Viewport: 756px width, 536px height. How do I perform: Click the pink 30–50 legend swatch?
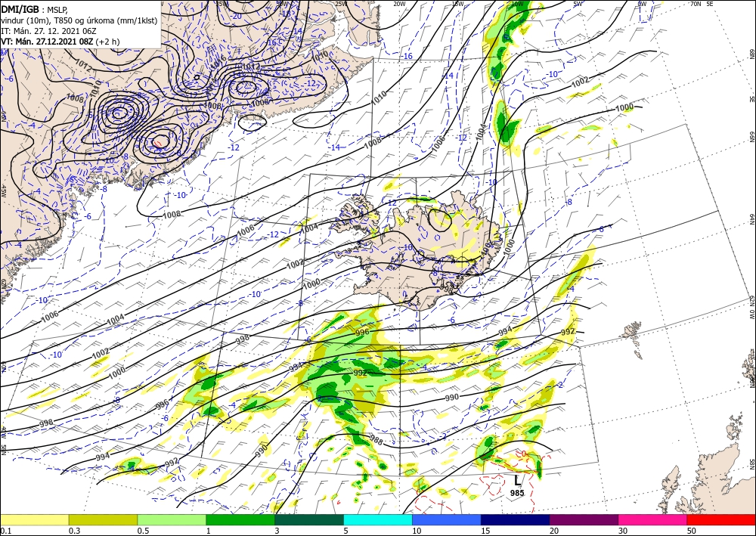(x=653, y=519)
